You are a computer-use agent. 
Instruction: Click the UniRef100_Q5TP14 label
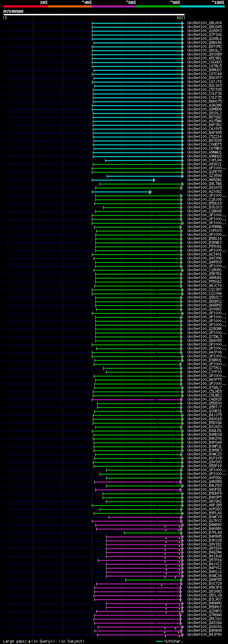204,560
